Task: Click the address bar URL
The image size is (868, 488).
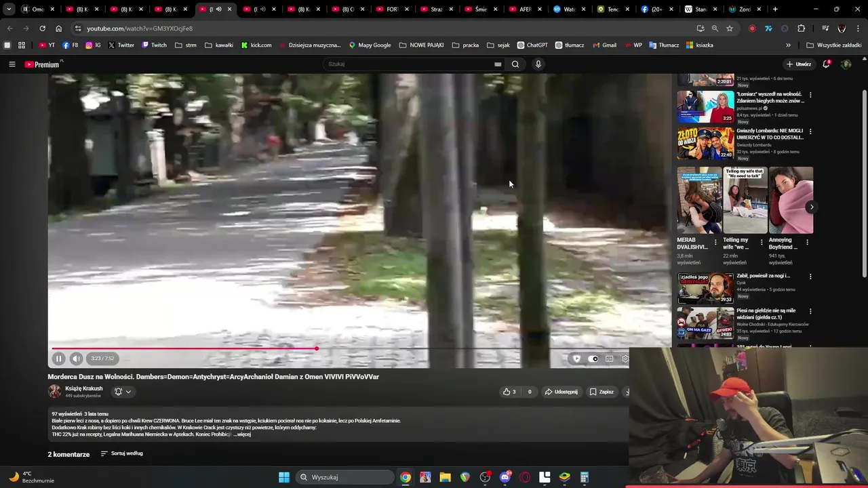Action: point(140,28)
